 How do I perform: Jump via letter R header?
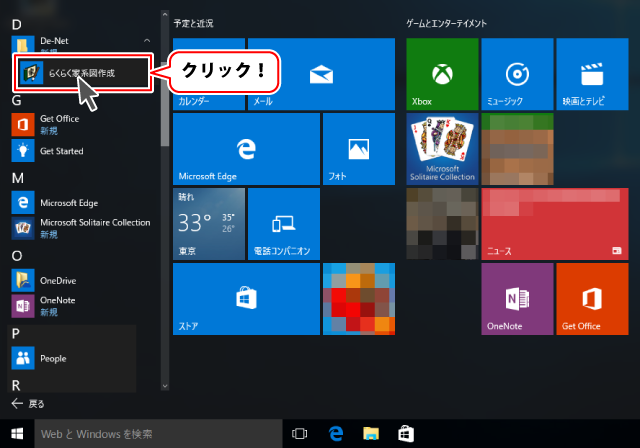[x=16, y=385]
